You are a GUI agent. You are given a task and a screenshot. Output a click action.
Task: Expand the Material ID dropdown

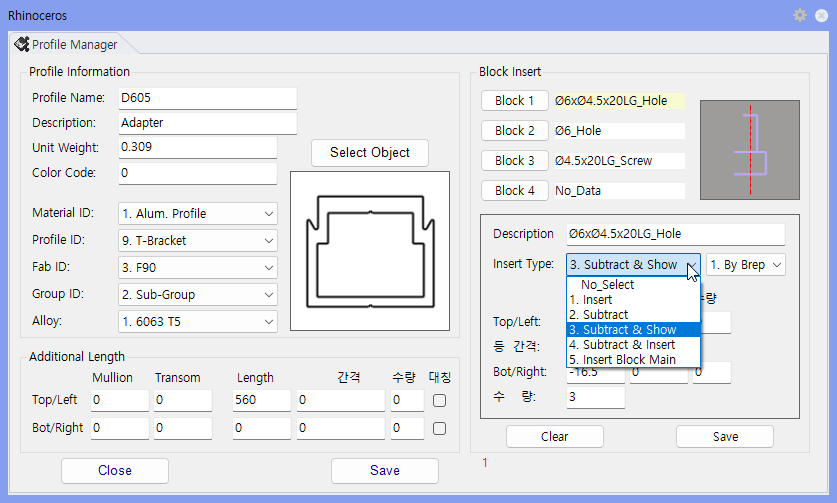pyautogui.click(x=198, y=214)
